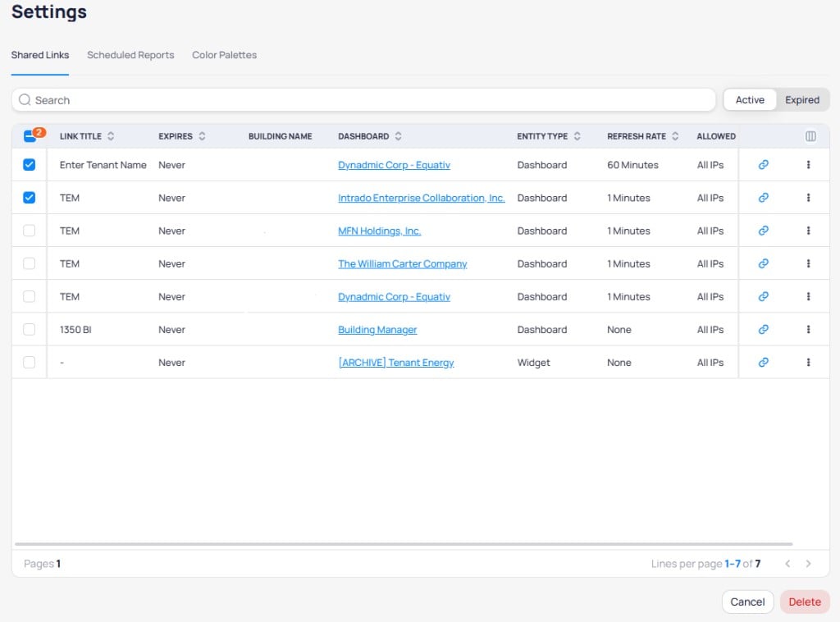Viewport: 840px width, 622px height.
Task: Copy link icon for ARCHIVE Tenant Energy row
Action: pyautogui.click(x=764, y=362)
